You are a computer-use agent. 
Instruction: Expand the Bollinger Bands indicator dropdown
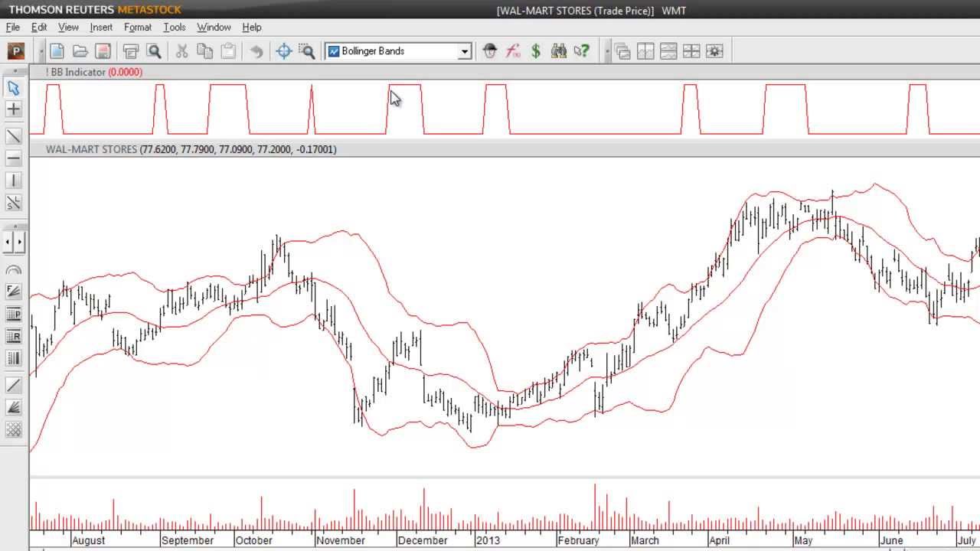(464, 51)
